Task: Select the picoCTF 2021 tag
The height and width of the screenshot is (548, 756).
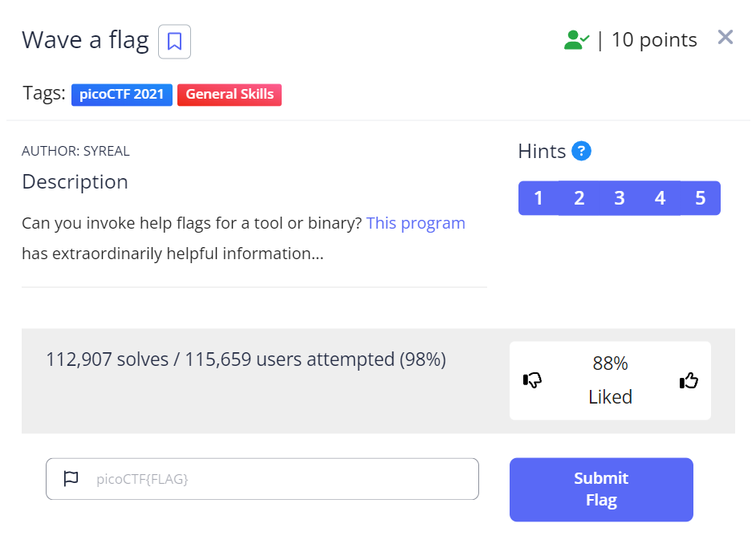Action: click(x=121, y=95)
